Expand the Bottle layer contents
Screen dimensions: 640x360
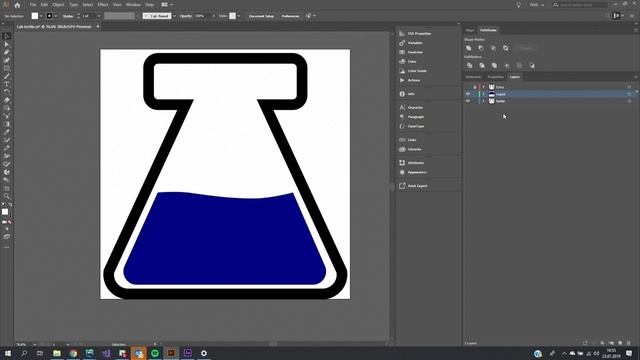coord(484,101)
